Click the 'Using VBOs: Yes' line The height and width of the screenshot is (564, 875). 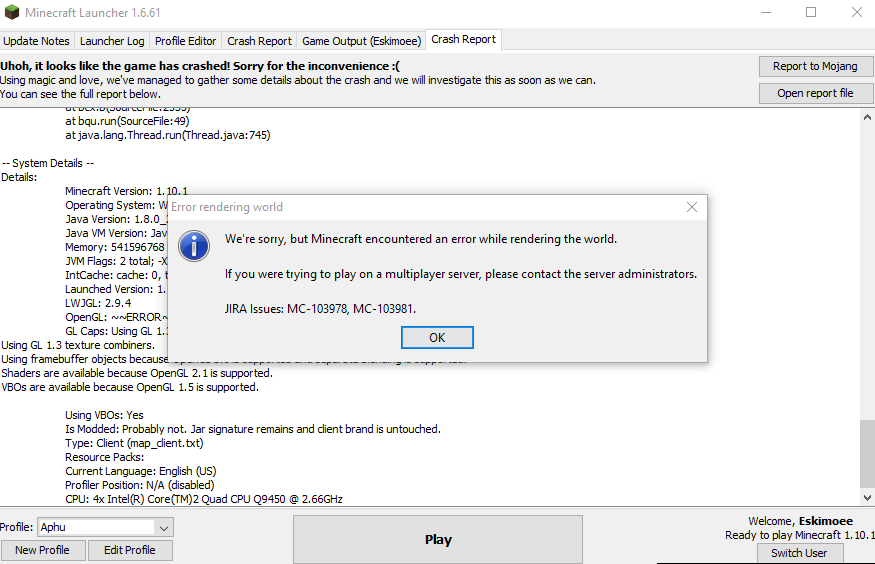point(104,415)
